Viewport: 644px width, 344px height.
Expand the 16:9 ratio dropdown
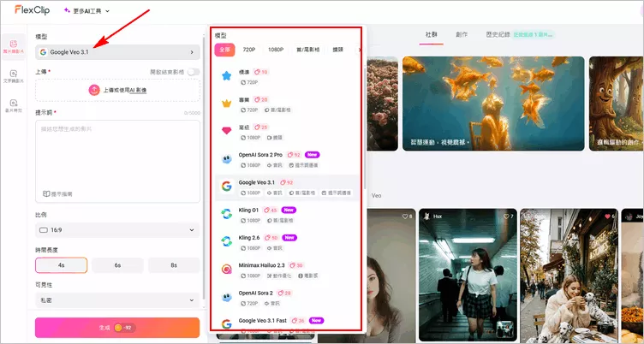(117, 230)
